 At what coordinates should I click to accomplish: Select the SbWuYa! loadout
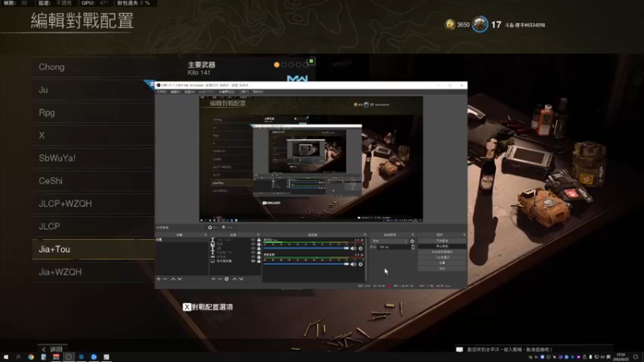(93, 158)
